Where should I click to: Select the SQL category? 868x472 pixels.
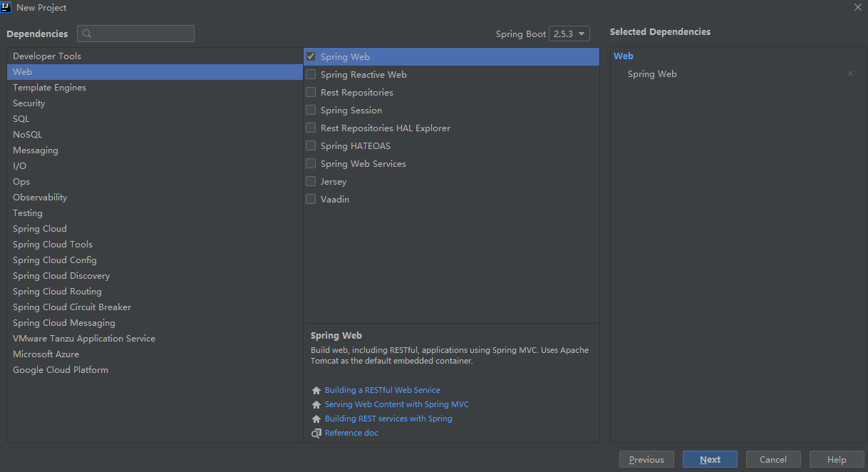(155, 119)
